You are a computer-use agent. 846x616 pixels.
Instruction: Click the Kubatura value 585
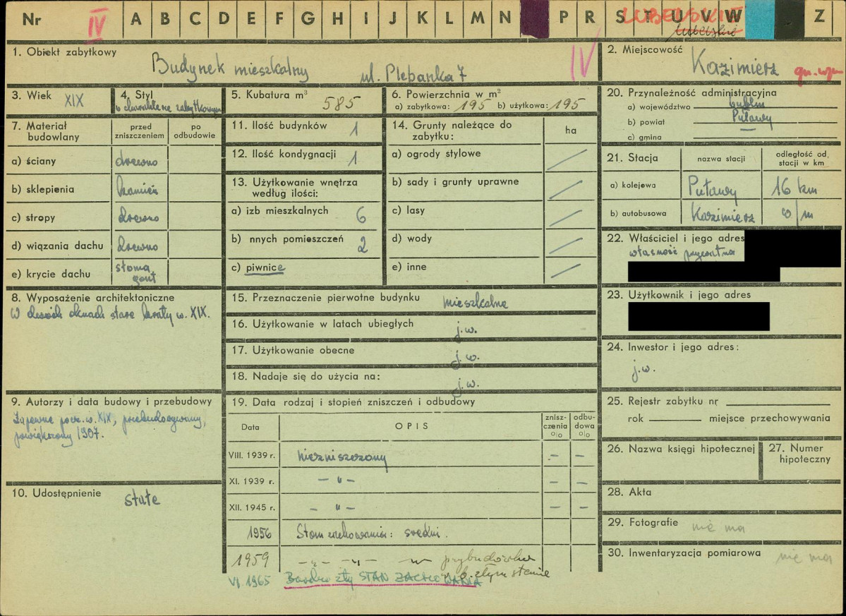(341, 102)
